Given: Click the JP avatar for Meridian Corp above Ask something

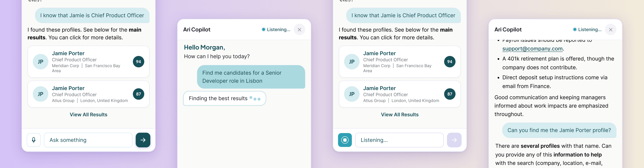Looking at the screenshot, I should point(40,62).
